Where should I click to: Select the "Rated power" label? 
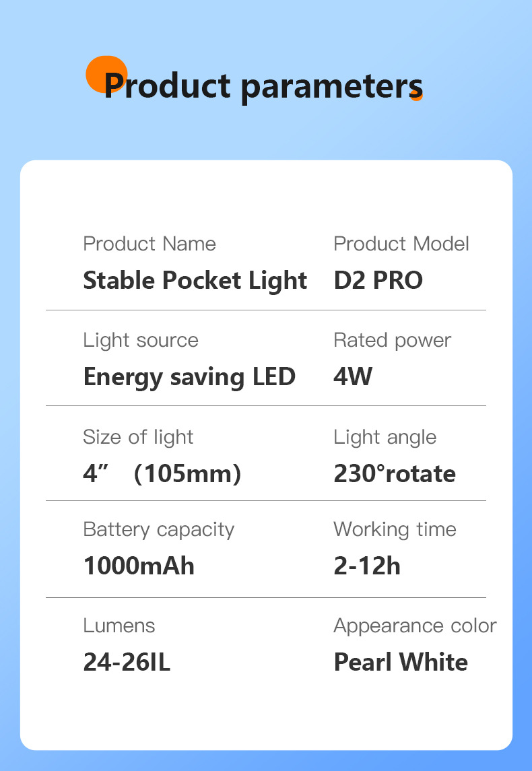tap(392, 340)
